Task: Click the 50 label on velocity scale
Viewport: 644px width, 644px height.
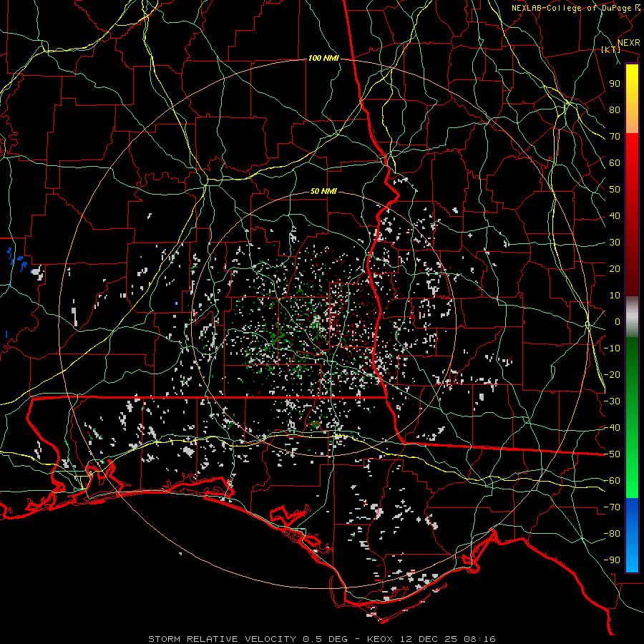Action: 615,190
